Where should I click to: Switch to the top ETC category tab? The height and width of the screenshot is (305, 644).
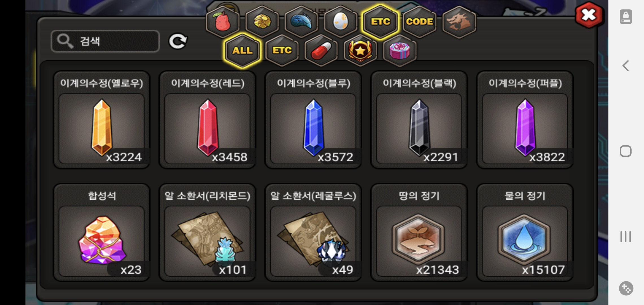pyautogui.click(x=380, y=22)
